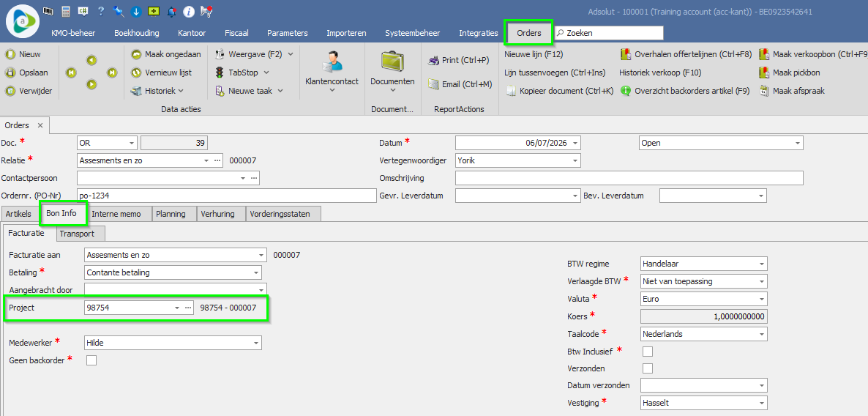Click the Ordernr. (PO-Nr) field
Screen dimensions: 868x416
226,196
